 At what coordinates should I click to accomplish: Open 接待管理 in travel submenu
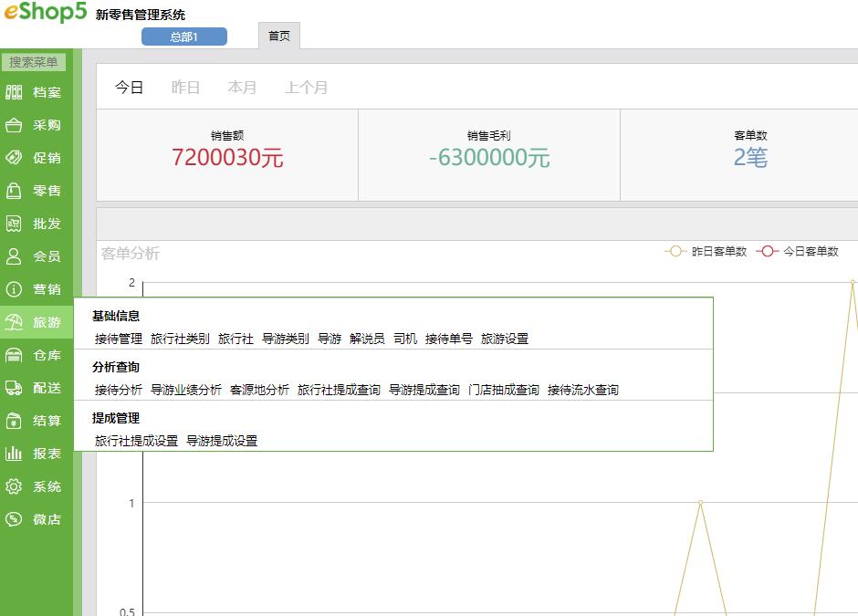[118, 339]
